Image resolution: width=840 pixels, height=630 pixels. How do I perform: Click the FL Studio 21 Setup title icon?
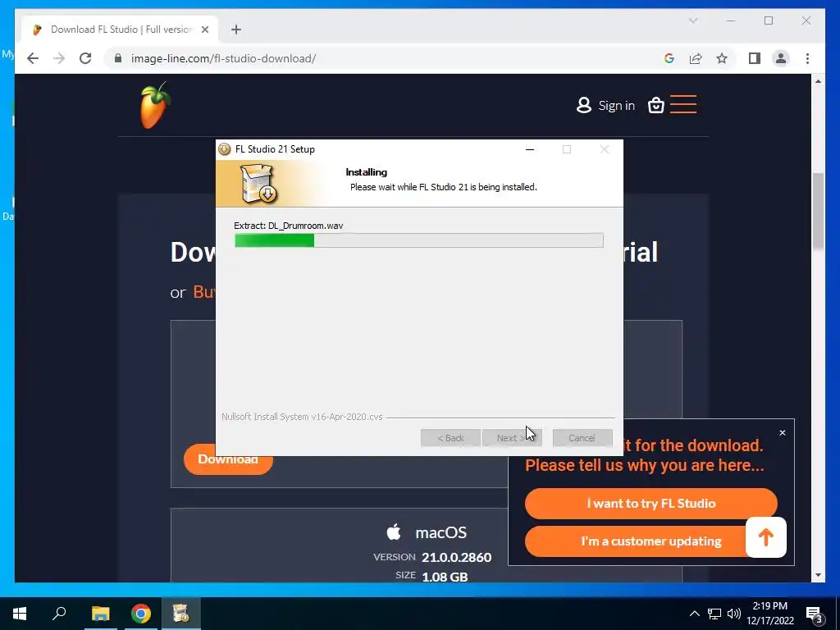(225, 149)
